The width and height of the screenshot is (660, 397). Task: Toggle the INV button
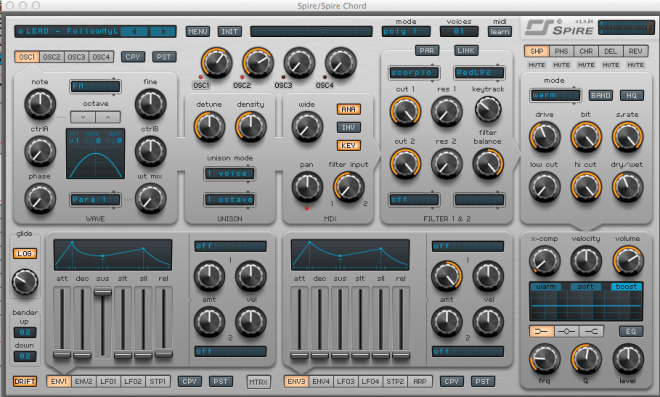pos(349,128)
